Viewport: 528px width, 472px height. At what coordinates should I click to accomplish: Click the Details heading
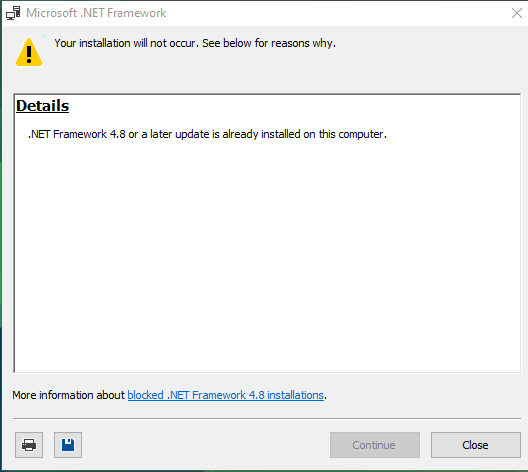(42, 106)
